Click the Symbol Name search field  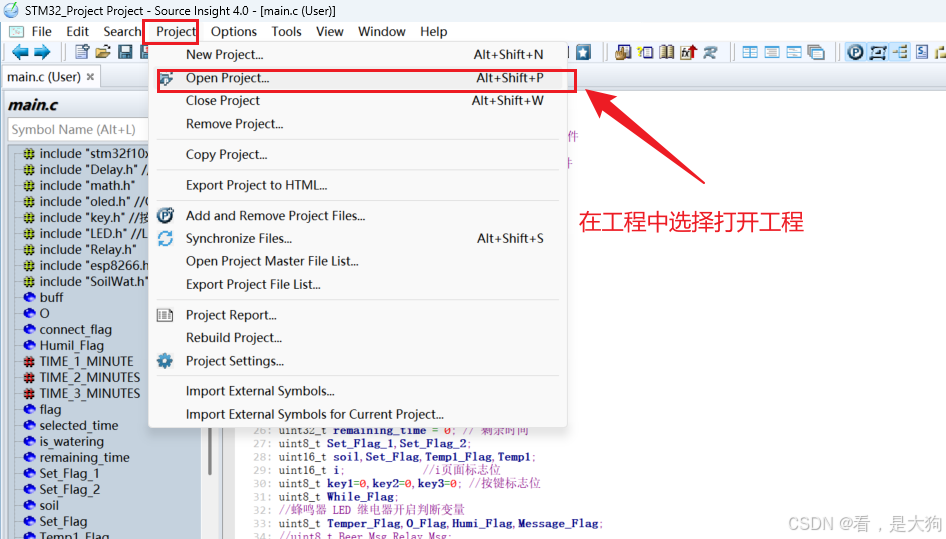tap(78, 129)
